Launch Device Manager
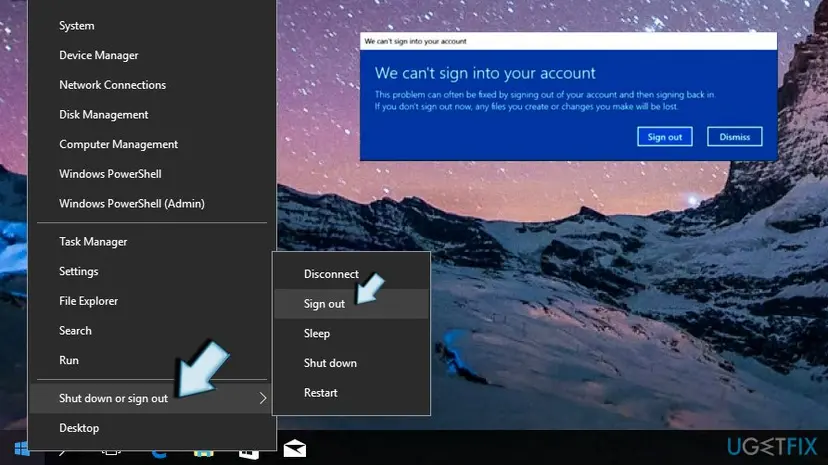This screenshot has height=465, width=828. pyautogui.click(x=152, y=55)
